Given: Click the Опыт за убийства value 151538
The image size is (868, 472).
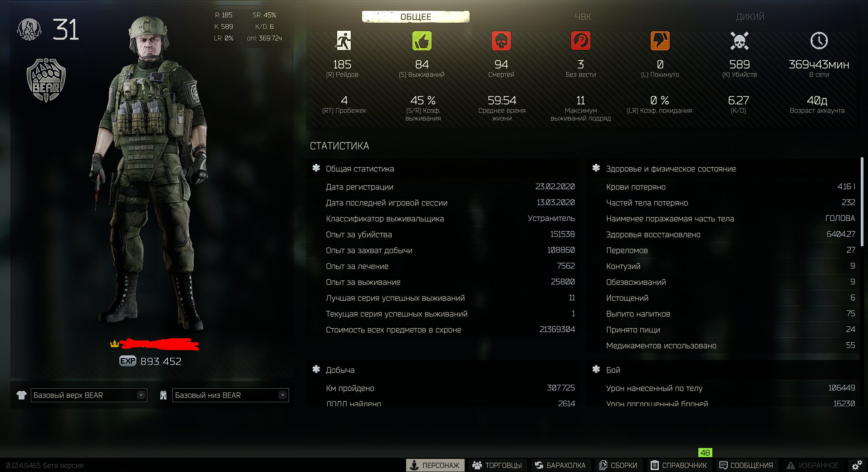Looking at the screenshot, I should pyautogui.click(x=562, y=234).
